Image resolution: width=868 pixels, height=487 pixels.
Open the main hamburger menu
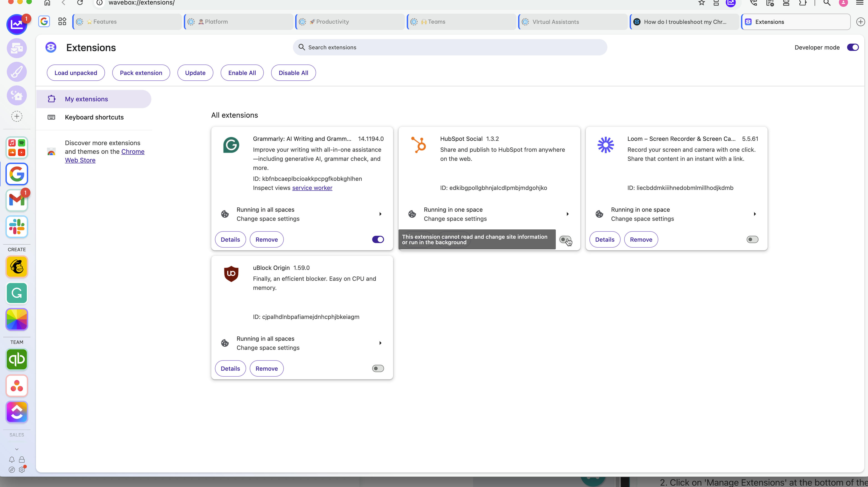860,3
